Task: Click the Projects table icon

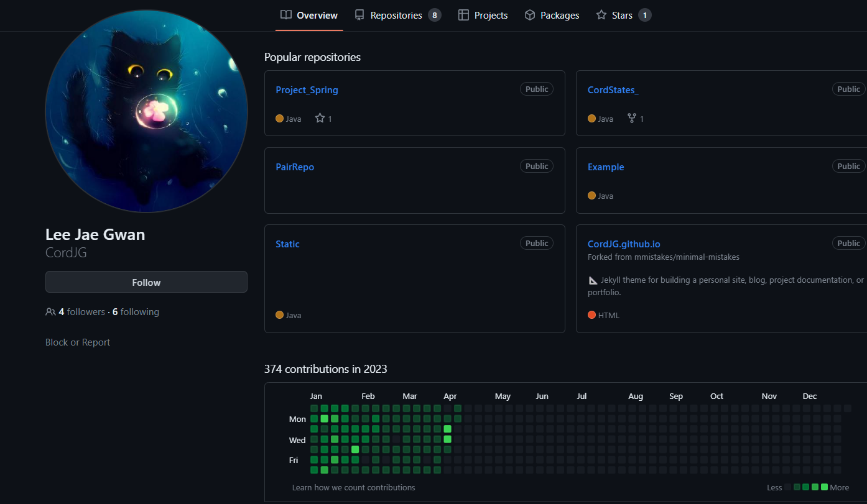Action: coord(463,15)
